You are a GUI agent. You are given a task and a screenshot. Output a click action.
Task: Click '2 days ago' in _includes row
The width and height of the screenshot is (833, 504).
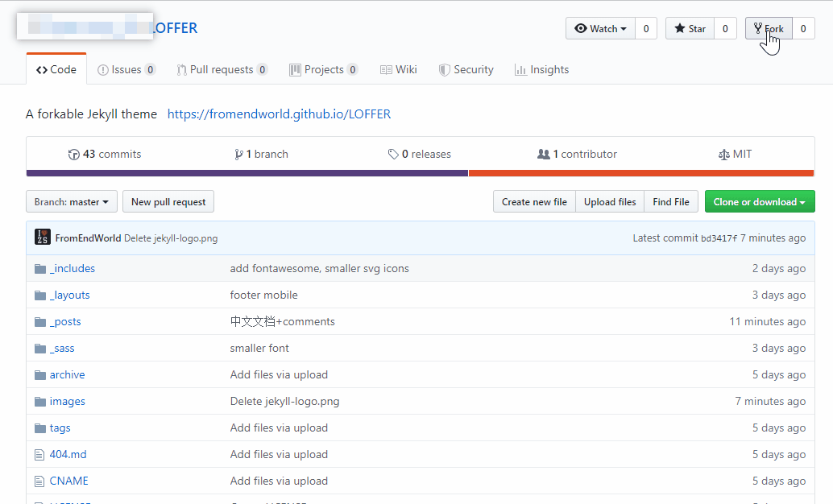coord(779,269)
